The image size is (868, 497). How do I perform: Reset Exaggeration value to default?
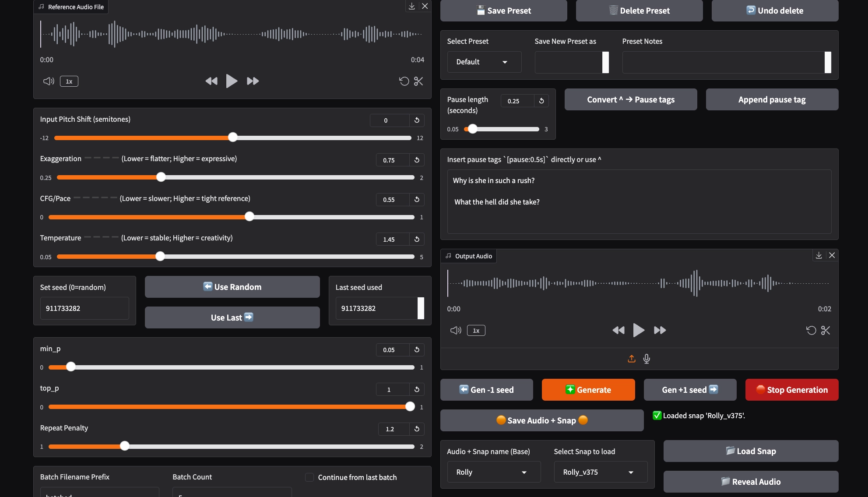[x=417, y=160]
